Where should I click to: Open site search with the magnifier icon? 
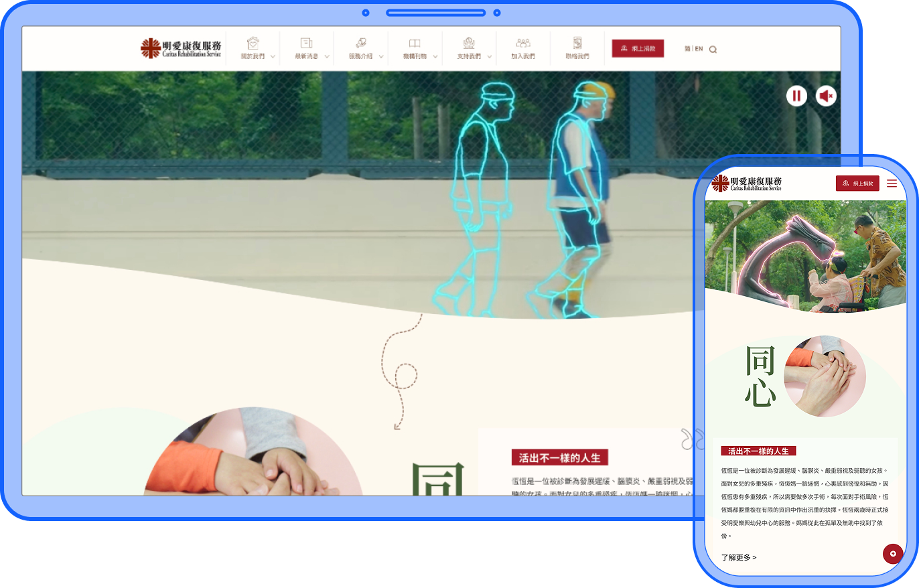[x=713, y=49]
